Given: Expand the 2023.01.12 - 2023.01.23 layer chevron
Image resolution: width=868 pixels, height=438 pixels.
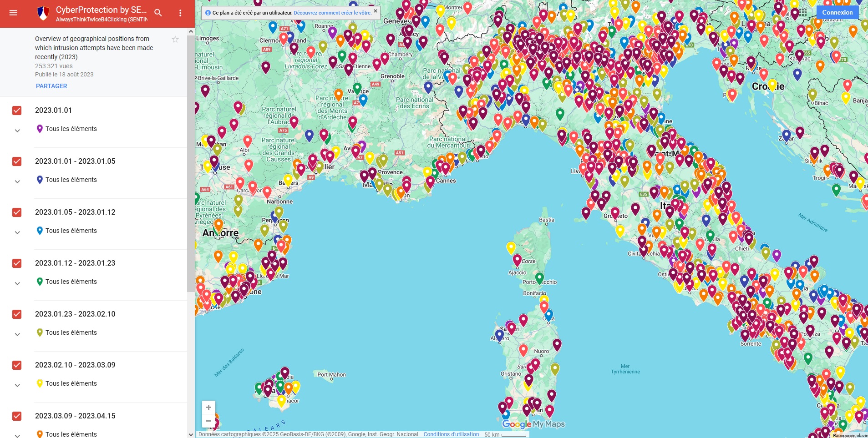Looking at the screenshot, I should click(17, 283).
